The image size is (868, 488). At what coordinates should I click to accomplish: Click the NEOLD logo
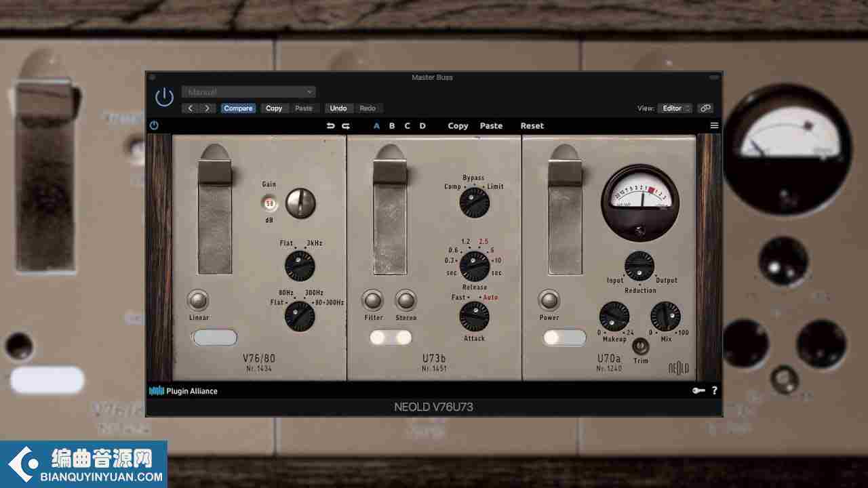(x=679, y=368)
